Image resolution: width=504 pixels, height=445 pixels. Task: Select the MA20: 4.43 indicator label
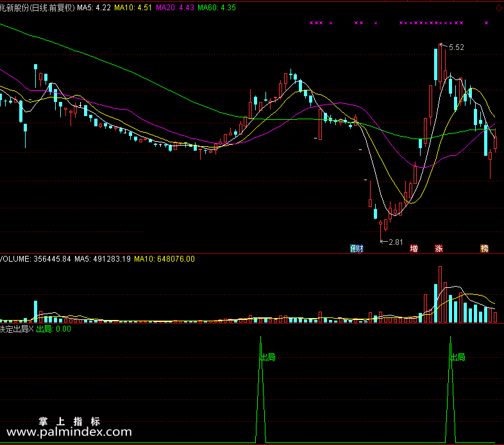click(175, 8)
